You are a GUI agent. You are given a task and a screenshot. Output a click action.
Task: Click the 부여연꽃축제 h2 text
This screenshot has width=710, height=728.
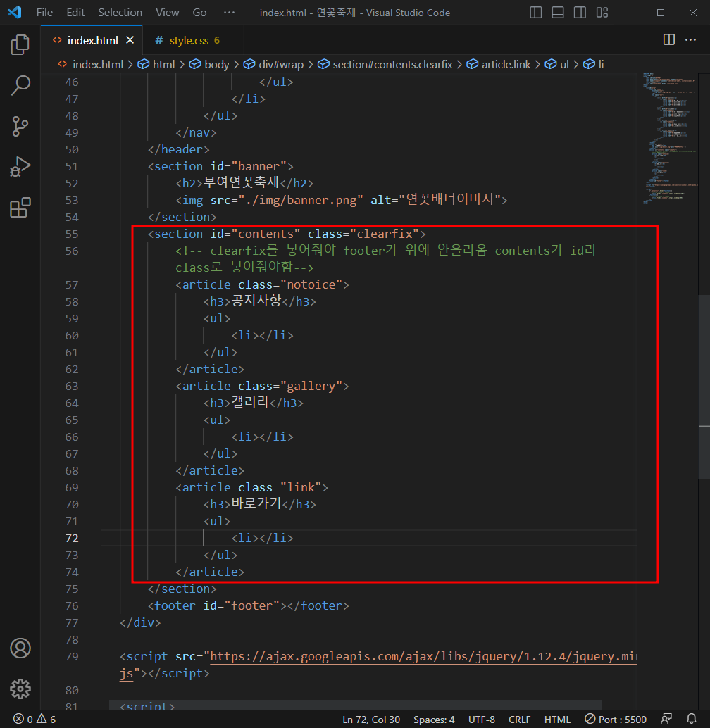241,182
